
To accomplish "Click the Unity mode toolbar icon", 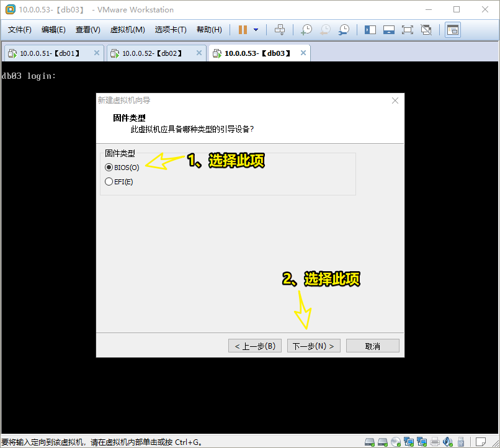I will pyautogui.click(x=426, y=30).
